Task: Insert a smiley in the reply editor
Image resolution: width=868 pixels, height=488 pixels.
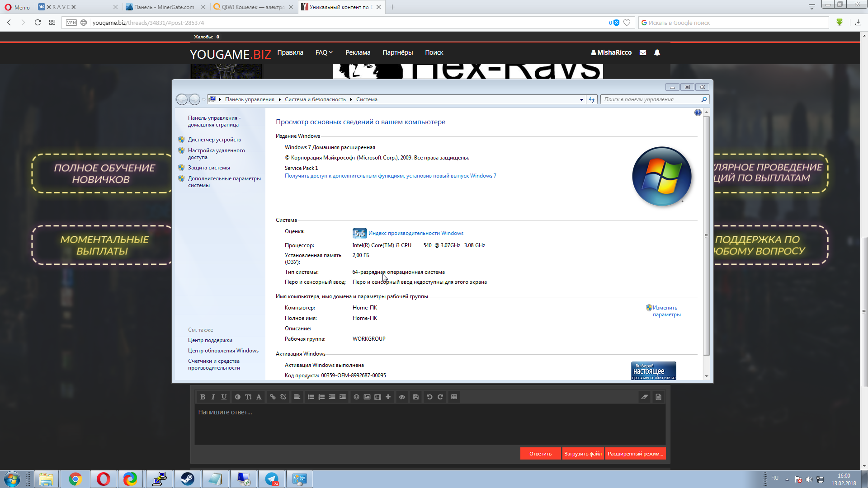Action: (356, 397)
